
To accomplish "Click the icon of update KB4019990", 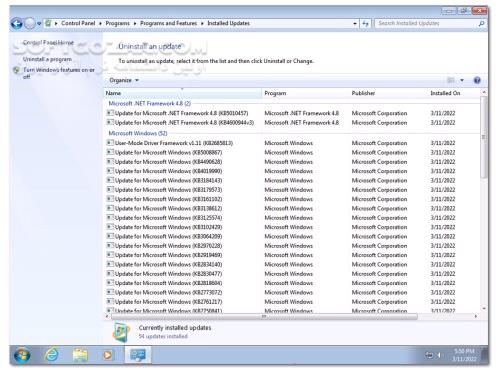I will click(x=110, y=171).
